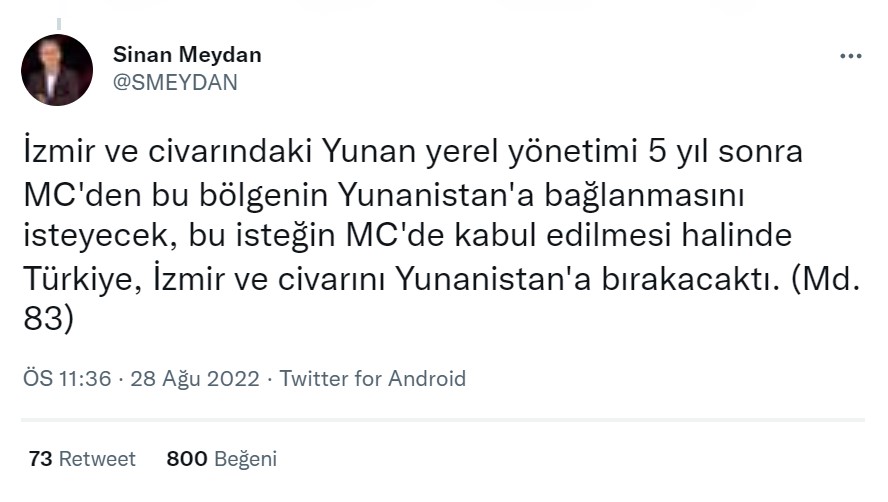888x502 pixels.
Task: Open the three-dot more options menu
Action: 849,56
